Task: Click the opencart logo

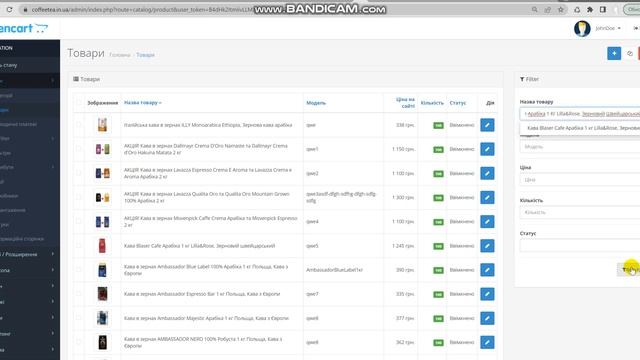Action: (x=24, y=28)
